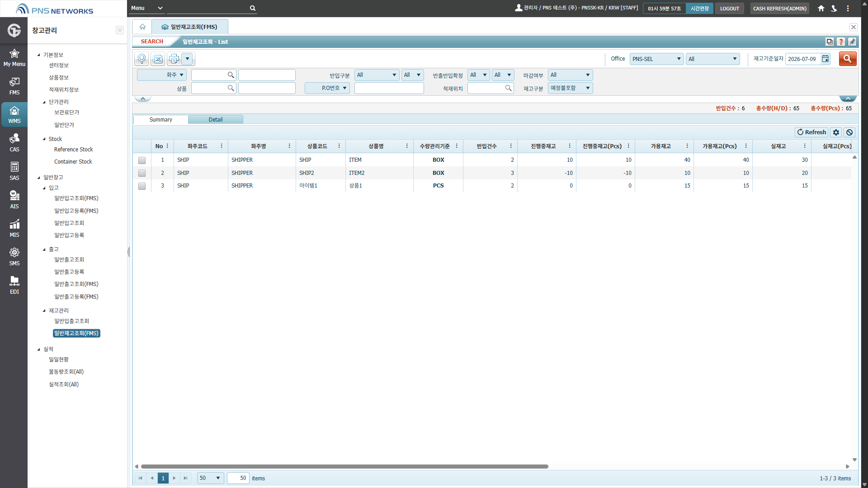The image size is (868, 488).
Task: Collapse the 기본정보 tree node
Action: coord(39,55)
